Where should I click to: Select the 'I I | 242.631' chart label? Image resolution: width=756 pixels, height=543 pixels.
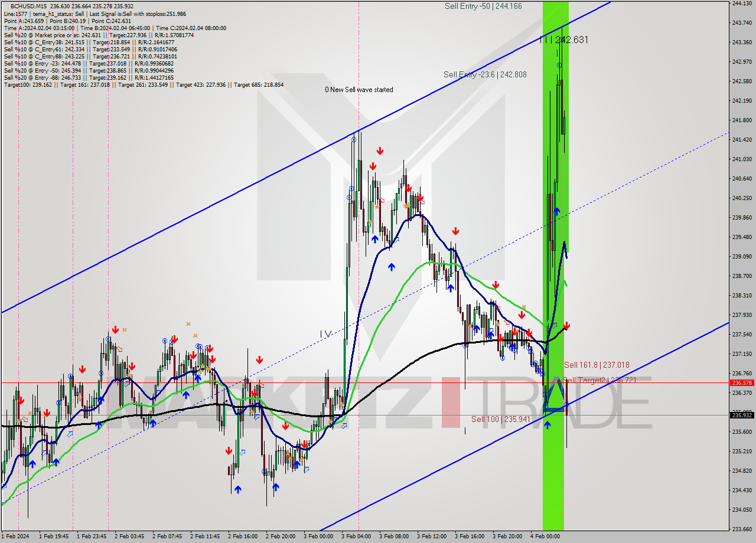pos(563,40)
